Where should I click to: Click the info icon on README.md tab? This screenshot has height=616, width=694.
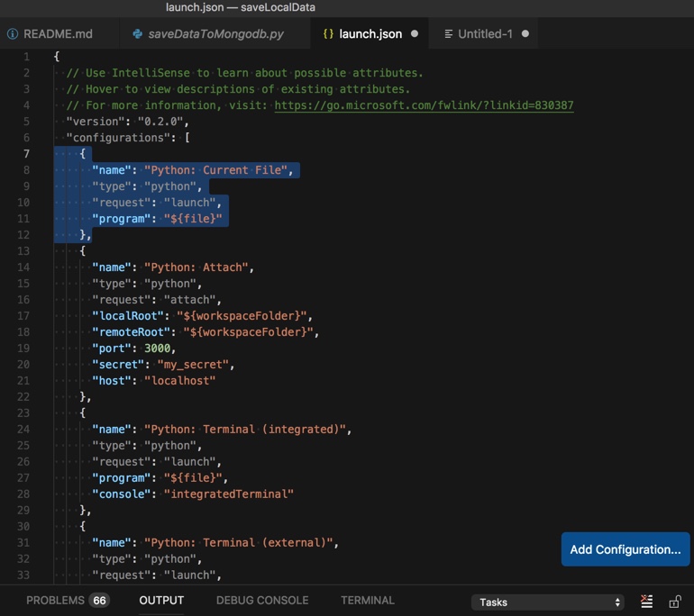(13, 34)
